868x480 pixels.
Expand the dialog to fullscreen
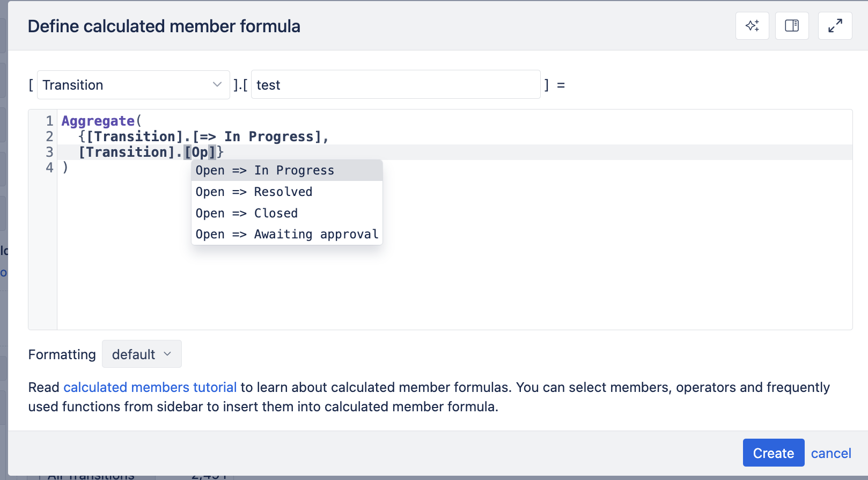click(x=835, y=25)
